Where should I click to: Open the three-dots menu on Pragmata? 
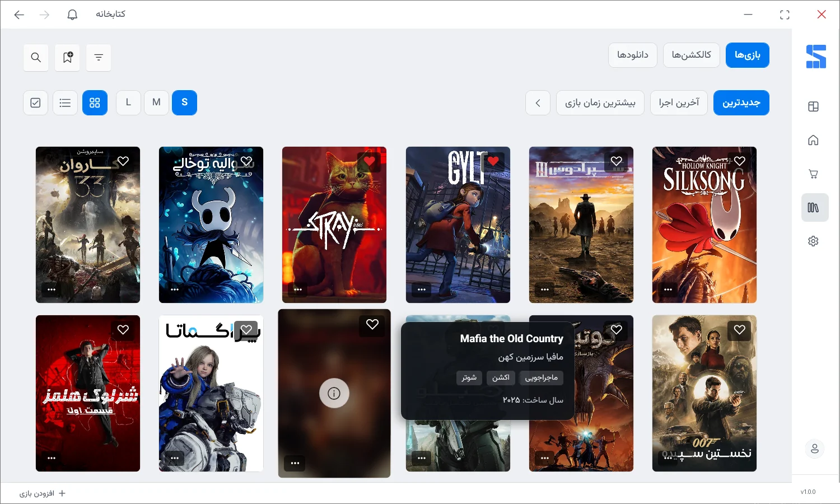pyautogui.click(x=175, y=458)
